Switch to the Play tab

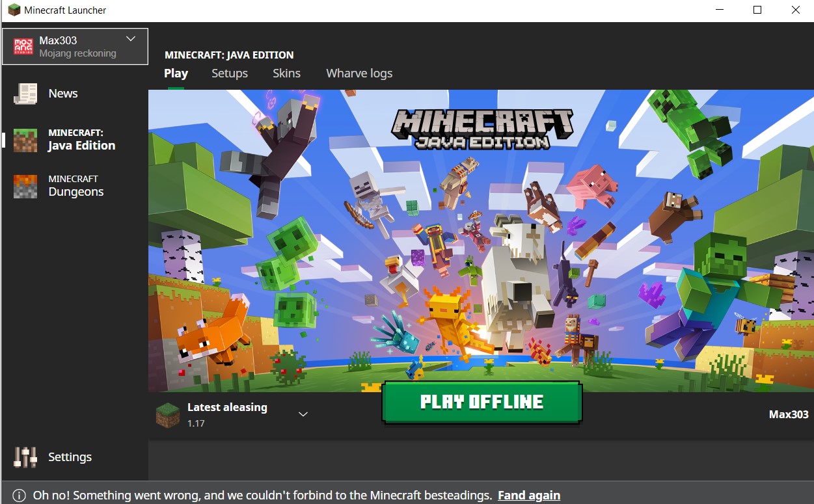[x=176, y=73]
